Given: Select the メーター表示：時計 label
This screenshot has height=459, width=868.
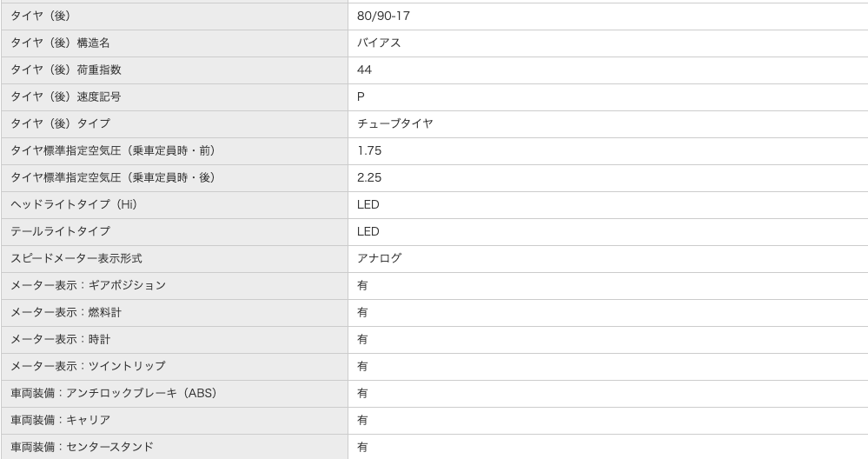Looking at the screenshot, I should pos(60,340).
